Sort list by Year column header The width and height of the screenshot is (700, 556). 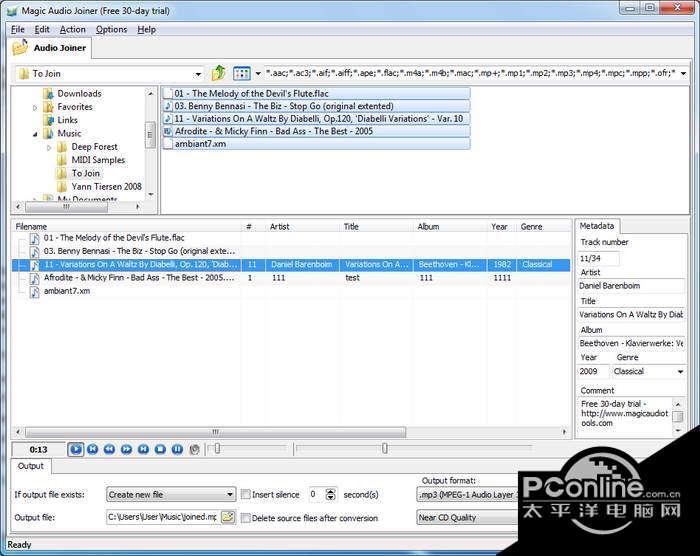coord(502,226)
